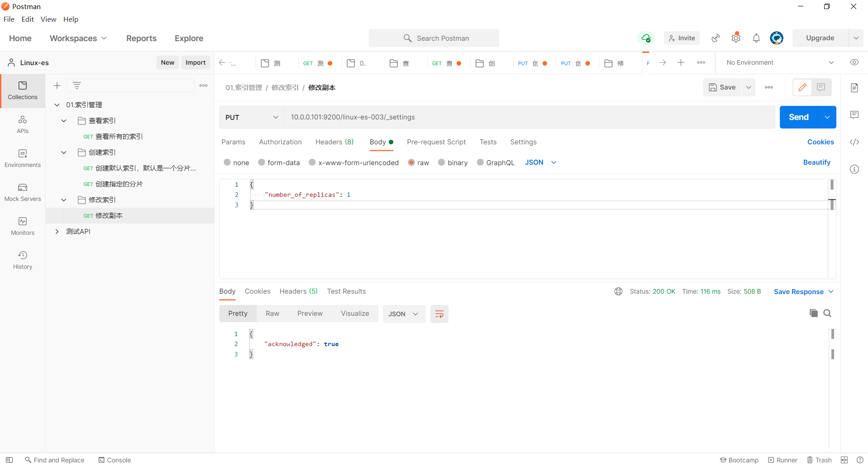Click the Cookies link
This screenshot has height=466, width=868.
click(821, 142)
